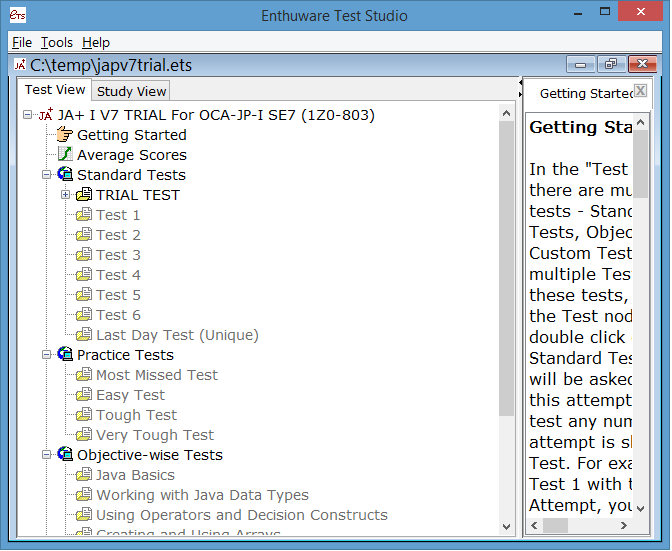The height and width of the screenshot is (551, 672).
Task: Click the TRIAL TEST document icon
Action: (x=84, y=195)
